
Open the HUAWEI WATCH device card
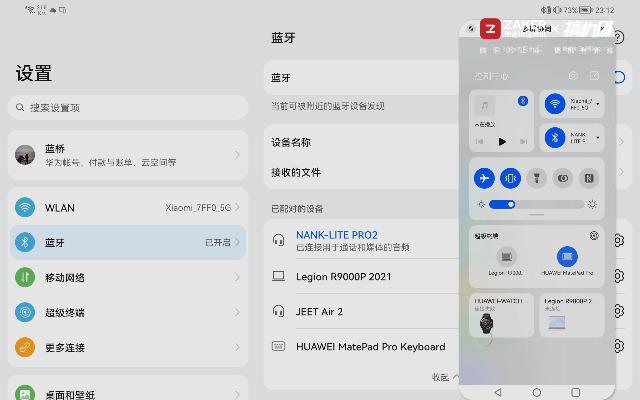tap(501, 315)
